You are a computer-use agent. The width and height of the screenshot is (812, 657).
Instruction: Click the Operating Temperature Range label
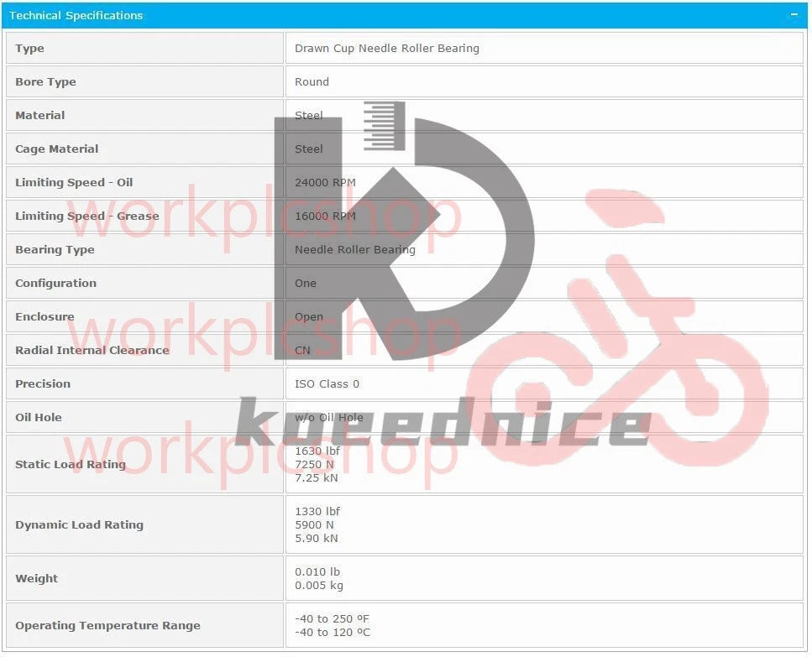coord(107,626)
